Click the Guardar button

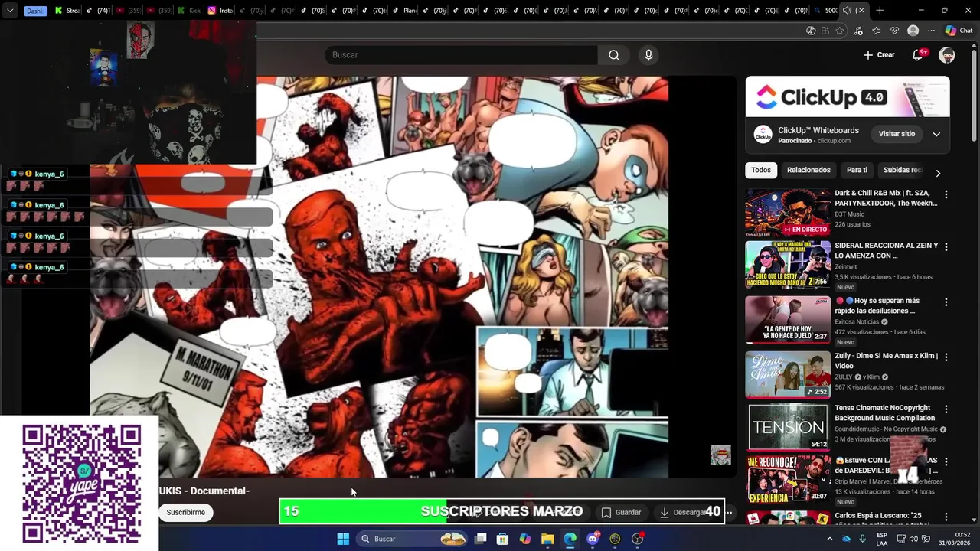click(621, 512)
